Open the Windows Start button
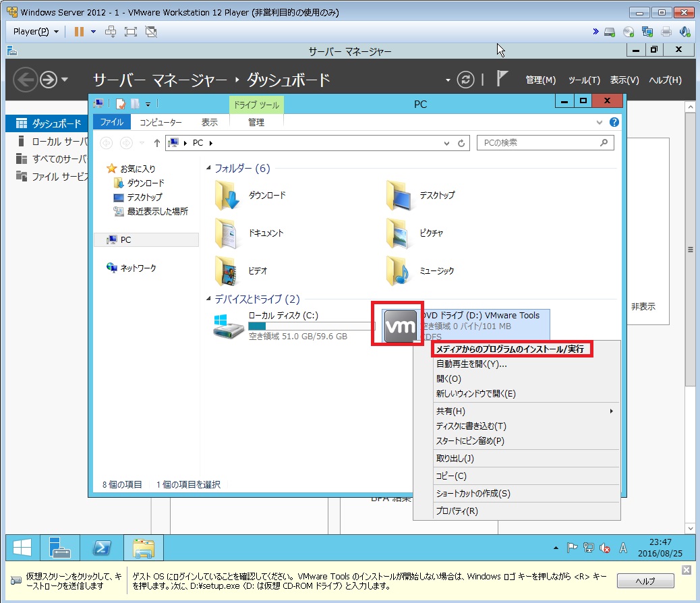The image size is (700, 603). 22,547
